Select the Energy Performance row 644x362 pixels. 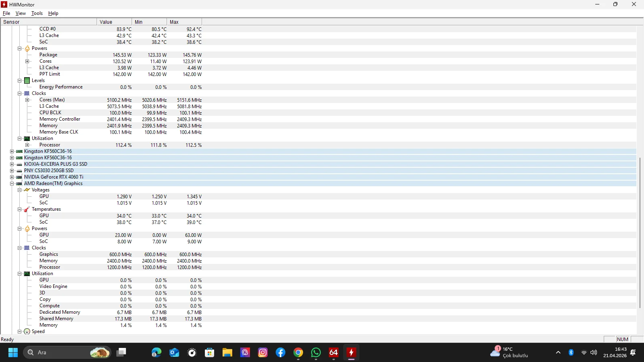click(318, 87)
